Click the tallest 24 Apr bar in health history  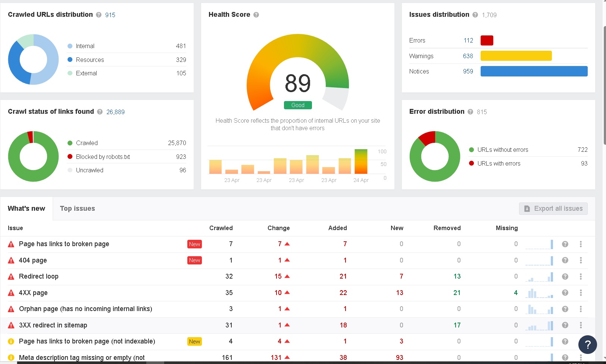pos(361,161)
